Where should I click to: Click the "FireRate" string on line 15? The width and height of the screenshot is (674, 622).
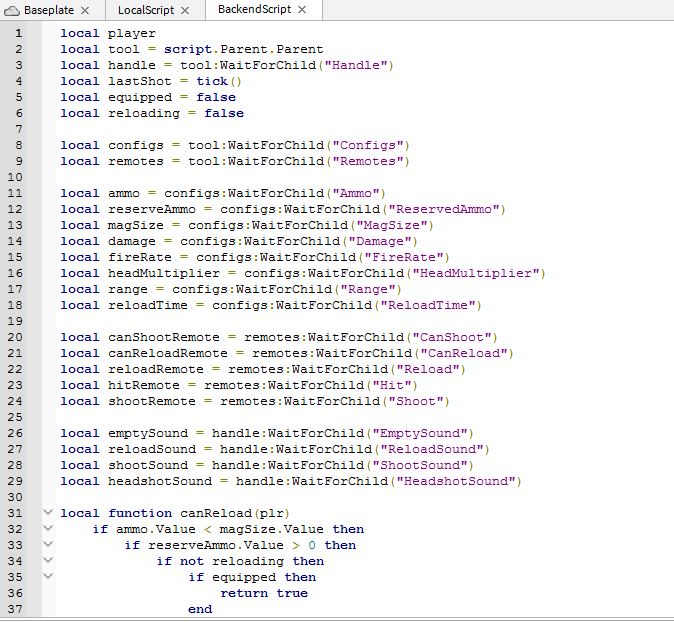tap(404, 257)
